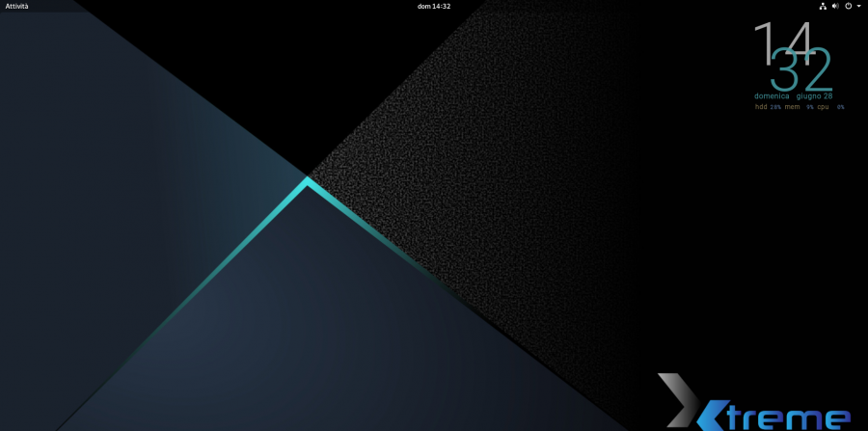Expand the system menu dropdown arrow
This screenshot has height=431, width=868.
tap(858, 6)
